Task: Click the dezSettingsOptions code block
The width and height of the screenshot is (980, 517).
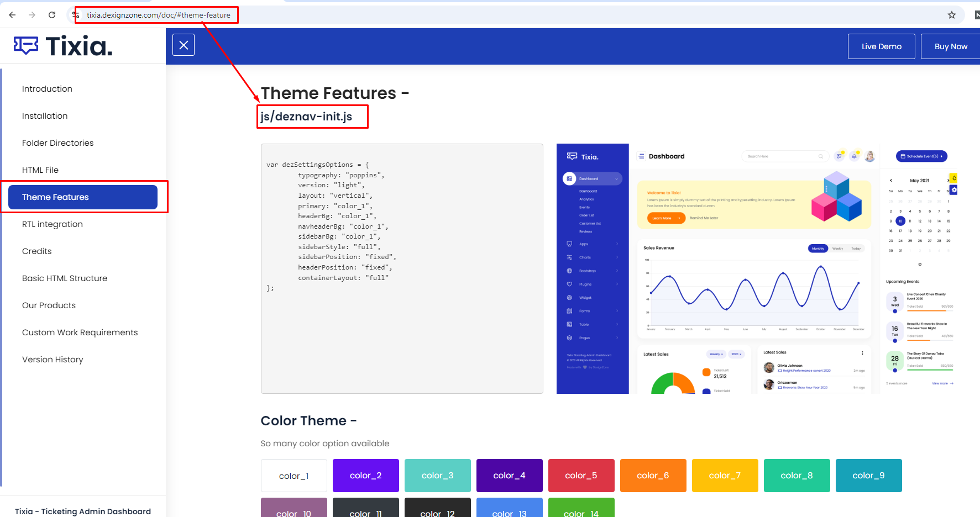Action: click(x=402, y=268)
